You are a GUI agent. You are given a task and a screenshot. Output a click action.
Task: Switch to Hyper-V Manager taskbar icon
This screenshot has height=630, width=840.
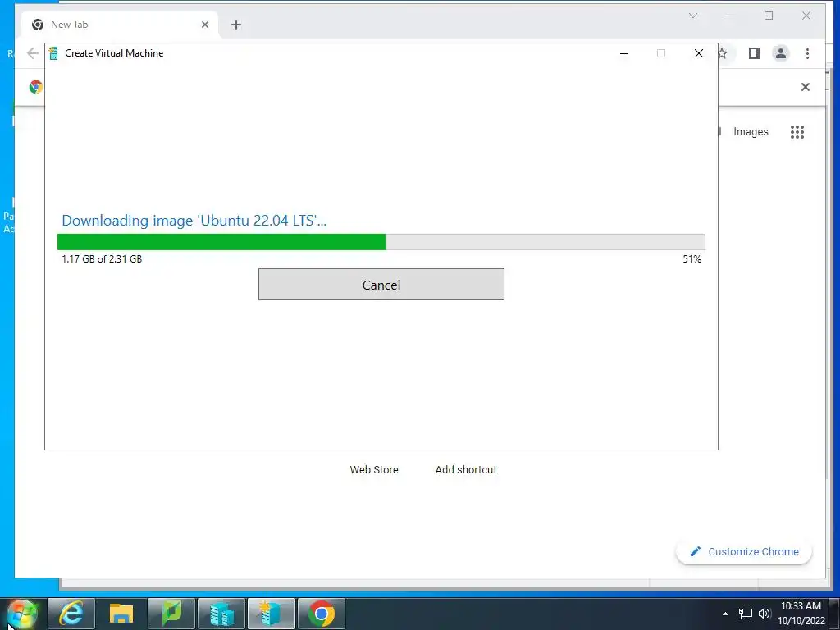click(221, 614)
